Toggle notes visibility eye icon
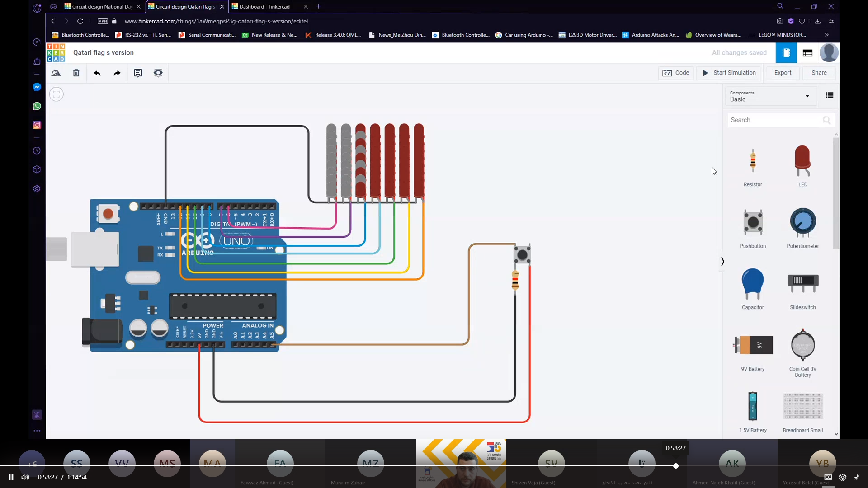The image size is (868, 488). point(158,73)
